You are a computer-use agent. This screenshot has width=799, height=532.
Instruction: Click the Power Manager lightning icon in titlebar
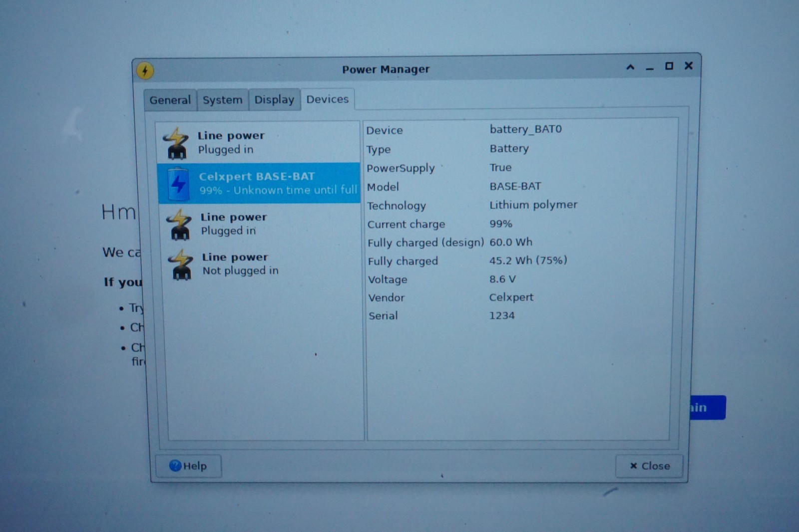[x=145, y=70]
